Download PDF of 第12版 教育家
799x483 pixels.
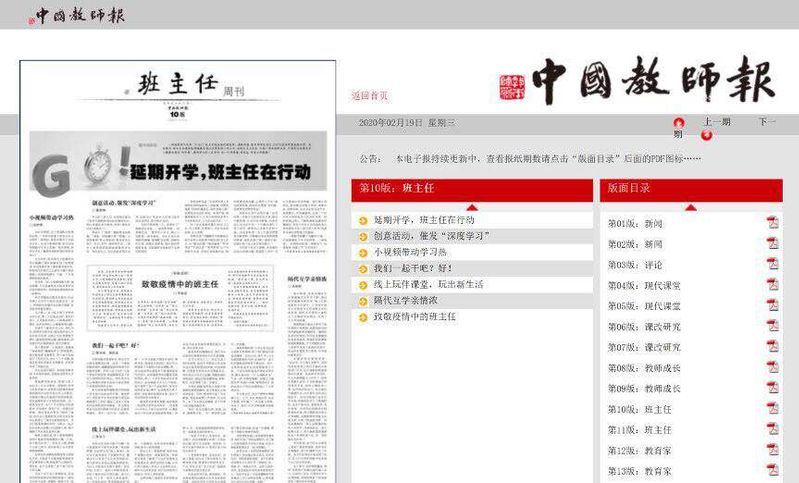tap(772, 450)
